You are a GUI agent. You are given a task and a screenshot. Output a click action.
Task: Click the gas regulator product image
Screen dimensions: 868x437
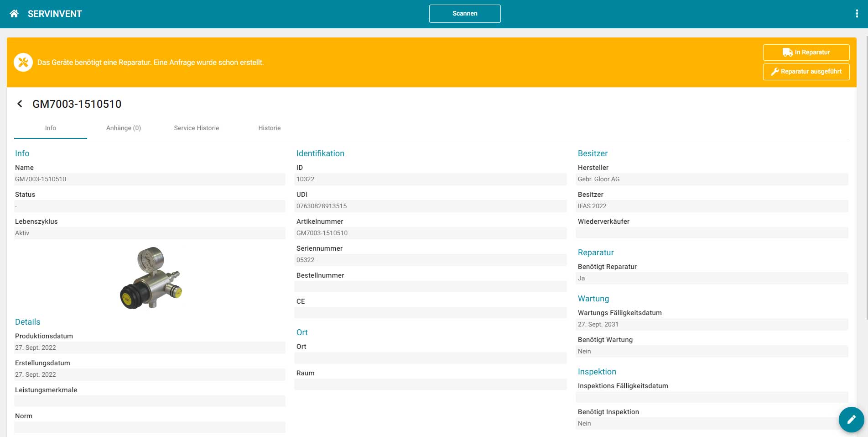coord(151,278)
